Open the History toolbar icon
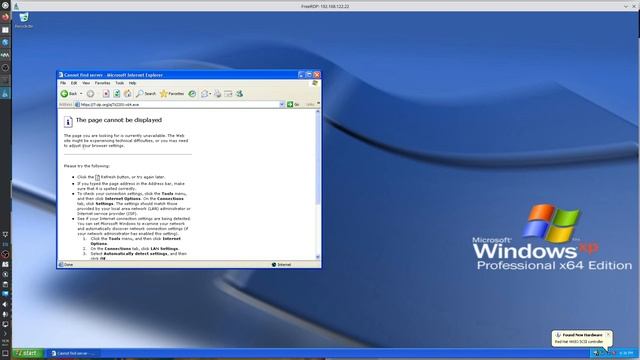640x360 pixels. click(x=192, y=93)
